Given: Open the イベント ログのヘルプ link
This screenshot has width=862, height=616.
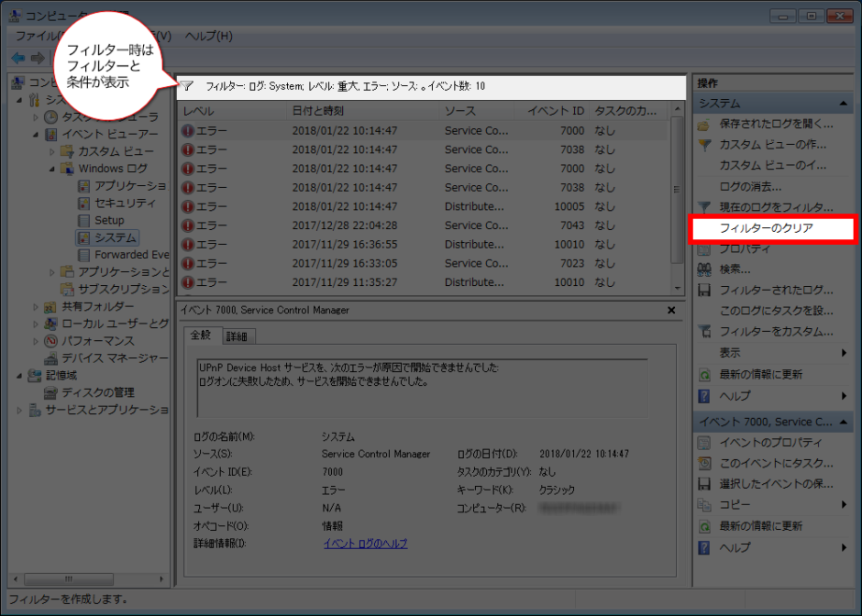Looking at the screenshot, I should (365, 544).
